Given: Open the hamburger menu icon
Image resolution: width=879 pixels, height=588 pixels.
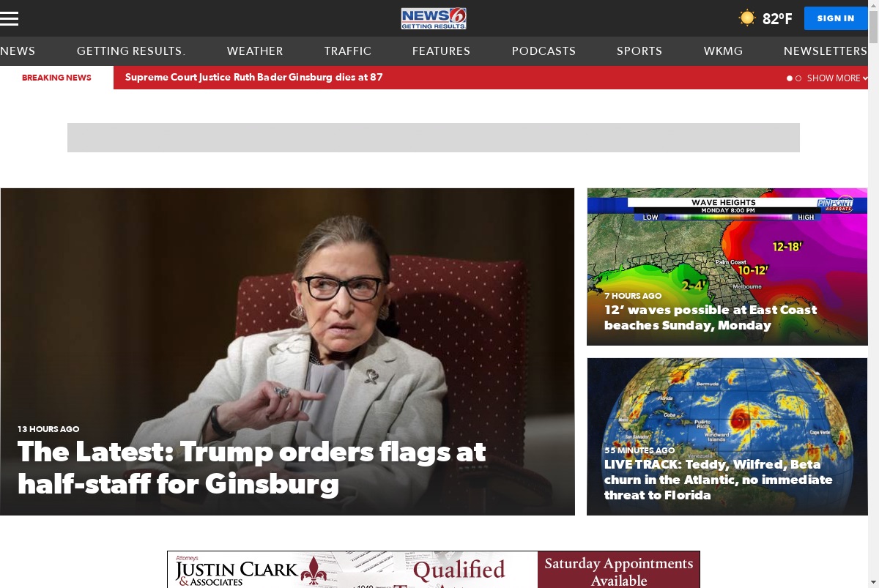Looking at the screenshot, I should (x=9, y=18).
